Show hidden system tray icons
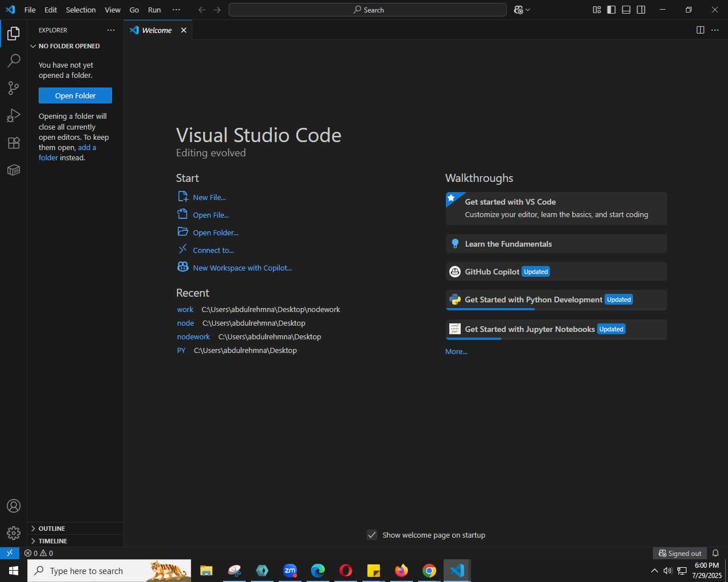This screenshot has width=728, height=582. pos(654,571)
